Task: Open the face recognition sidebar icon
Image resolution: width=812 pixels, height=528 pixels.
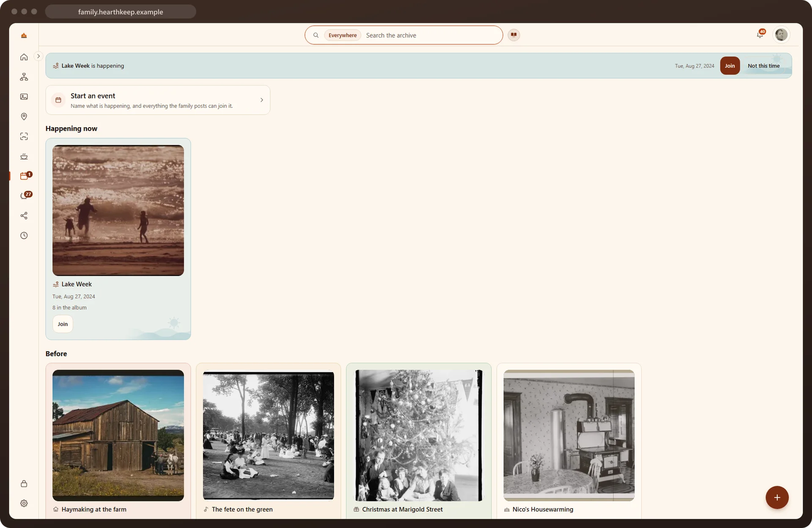Action: (24, 137)
